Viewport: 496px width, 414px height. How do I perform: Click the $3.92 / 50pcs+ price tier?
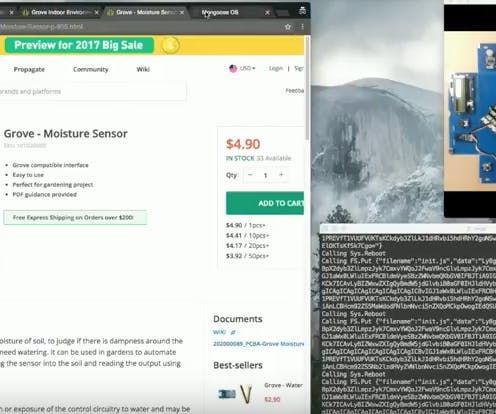point(247,256)
